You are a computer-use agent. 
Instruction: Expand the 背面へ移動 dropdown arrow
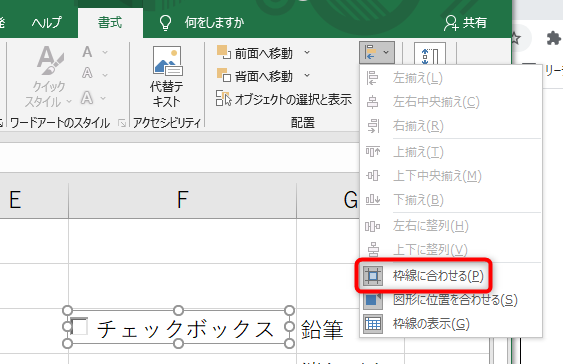point(307,75)
